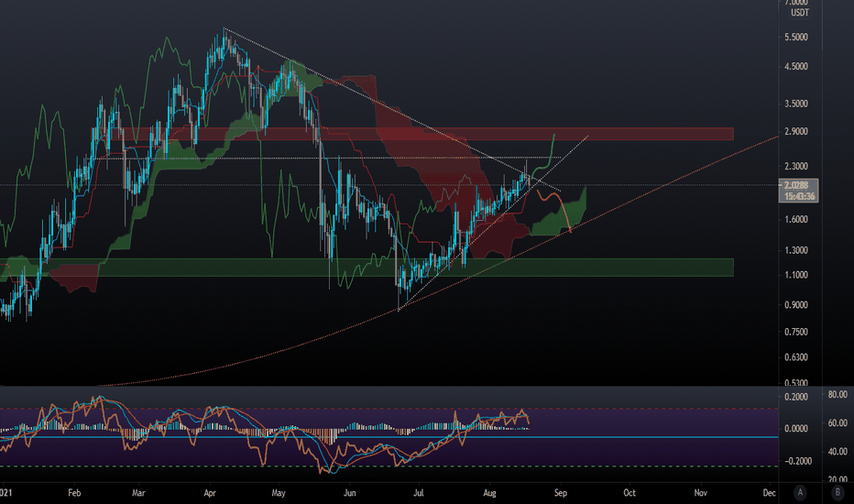Click the Mar label on time axis

(139, 493)
